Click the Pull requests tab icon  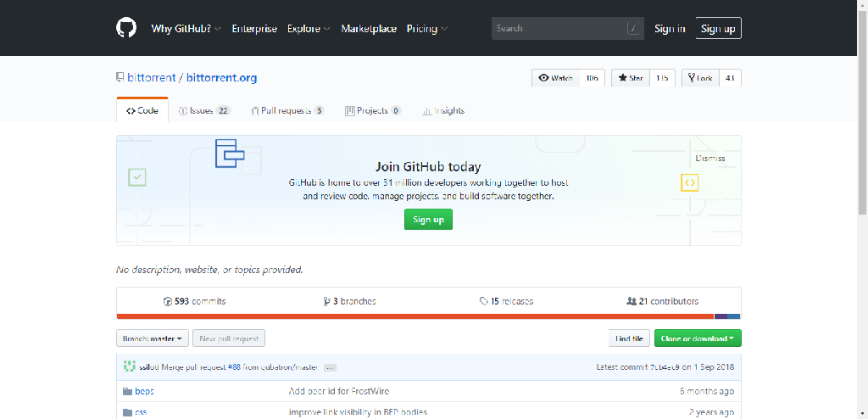[x=254, y=111]
